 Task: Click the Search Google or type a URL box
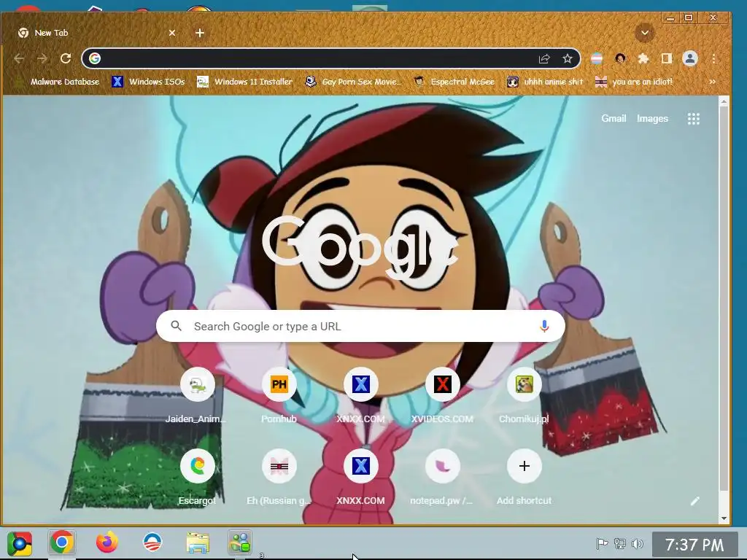pos(360,326)
